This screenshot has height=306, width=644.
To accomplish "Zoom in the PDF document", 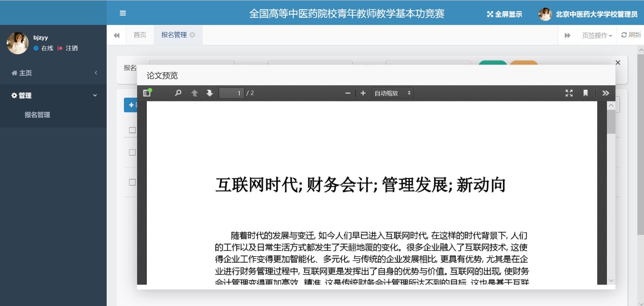I will pyautogui.click(x=363, y=93).
